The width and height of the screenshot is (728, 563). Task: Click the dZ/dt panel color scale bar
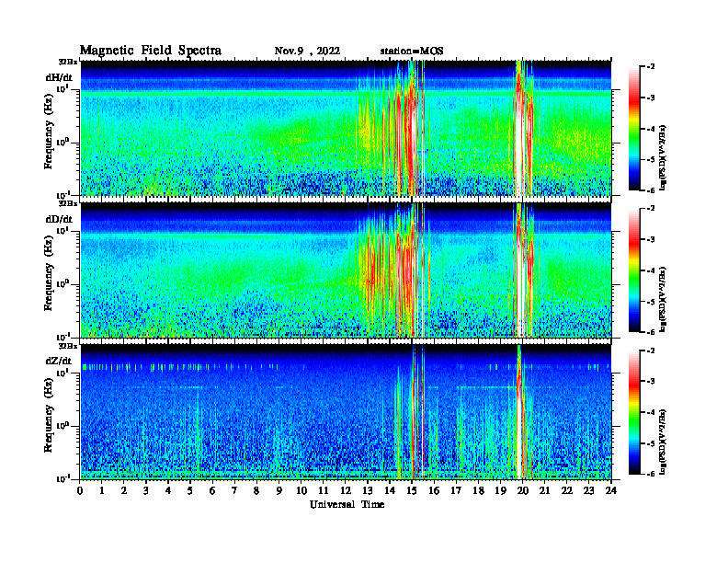pyautogui.click(x=634, y=412)
